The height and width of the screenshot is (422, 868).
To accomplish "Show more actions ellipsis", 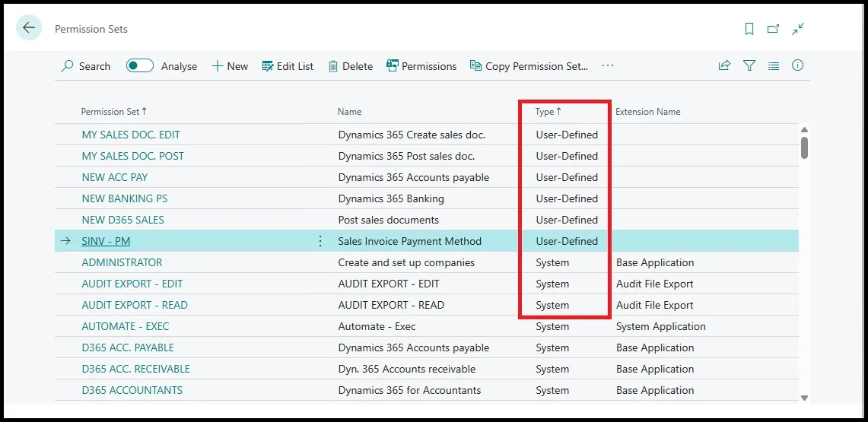I will pos(608,66).
